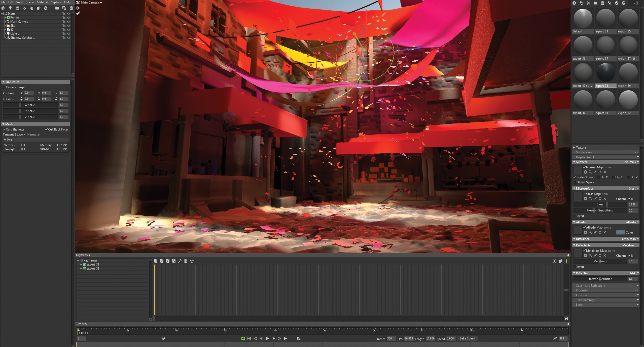Toggle visibility of Light 1

pyautogui.click(x=69, y=34)
